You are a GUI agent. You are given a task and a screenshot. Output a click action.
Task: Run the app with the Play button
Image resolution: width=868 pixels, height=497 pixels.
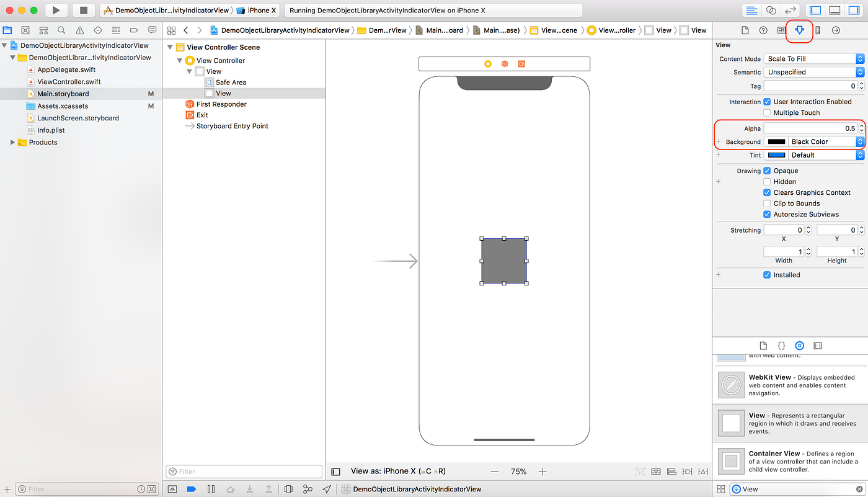tap(56, 10)
